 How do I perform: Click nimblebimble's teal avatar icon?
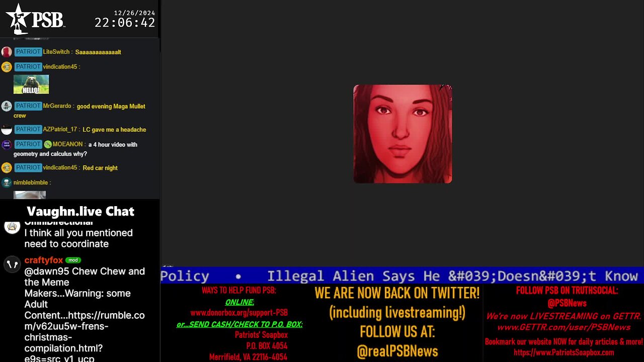[x=7, y=183]
